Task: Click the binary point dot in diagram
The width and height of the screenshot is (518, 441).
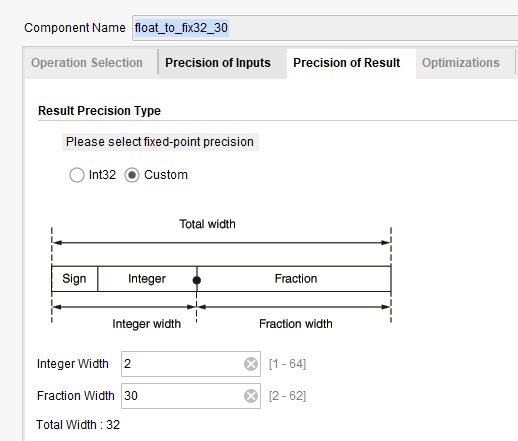Action: tap(197, 280)
